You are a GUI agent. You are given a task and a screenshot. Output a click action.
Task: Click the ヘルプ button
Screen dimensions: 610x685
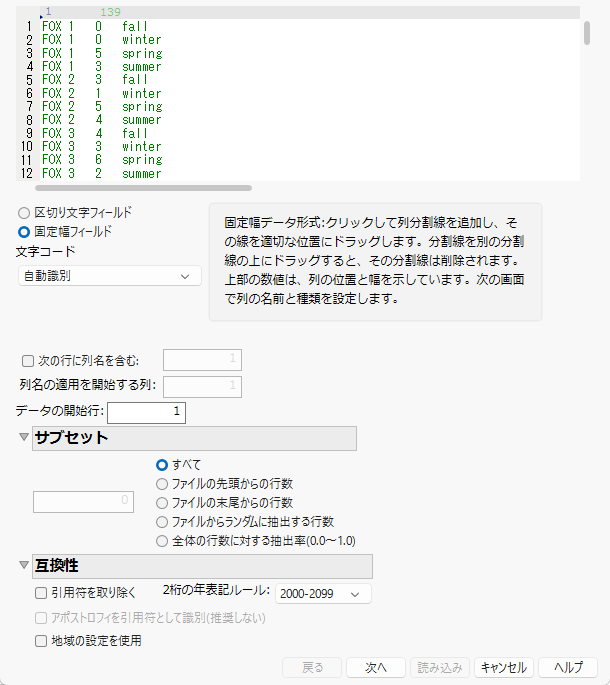(568, 668)
